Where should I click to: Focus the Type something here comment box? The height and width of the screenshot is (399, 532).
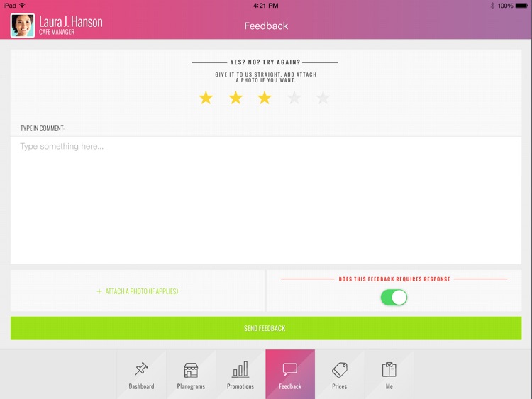[266, 201]
